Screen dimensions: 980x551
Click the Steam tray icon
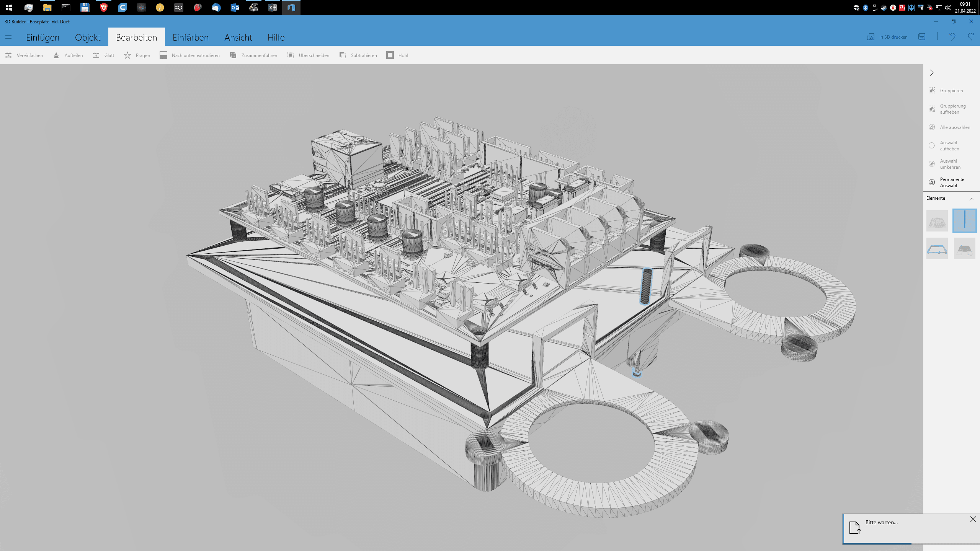click(x=884, y=8)
